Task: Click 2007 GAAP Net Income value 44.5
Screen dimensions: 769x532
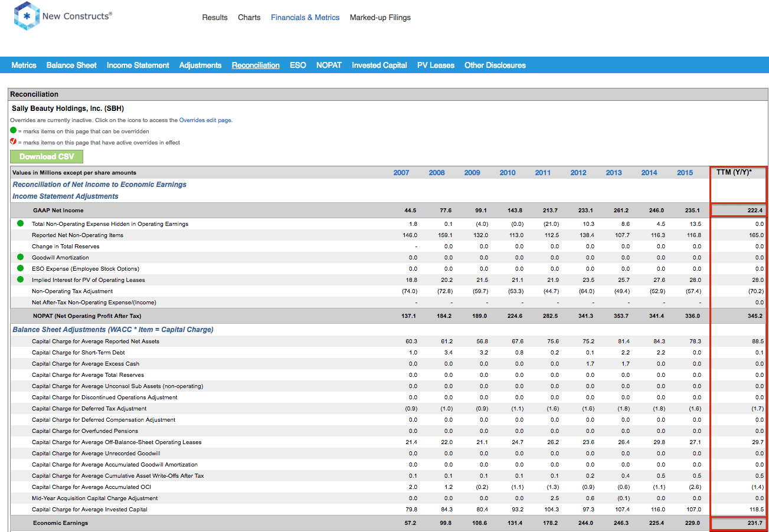Action: point(411,211)
